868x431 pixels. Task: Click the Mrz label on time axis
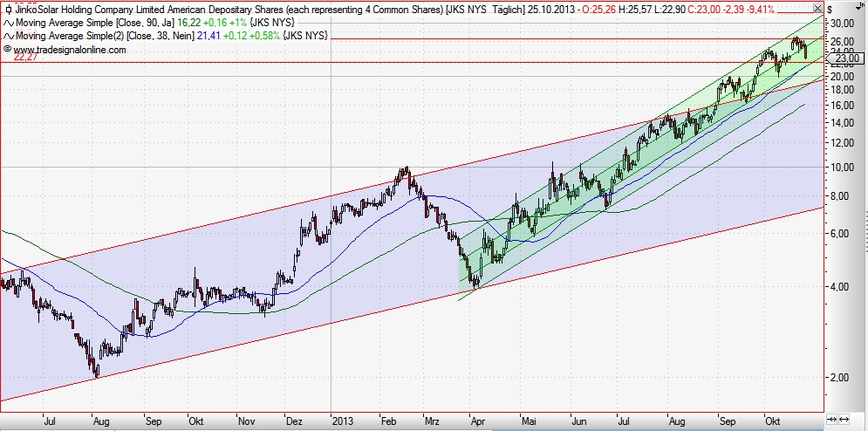coord(432,421)
